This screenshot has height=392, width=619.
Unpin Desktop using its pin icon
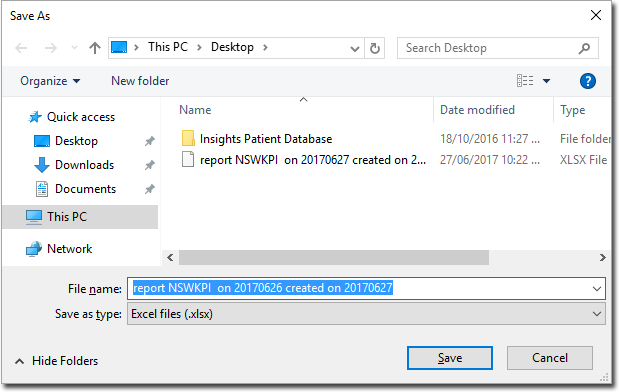click(150, 141)
